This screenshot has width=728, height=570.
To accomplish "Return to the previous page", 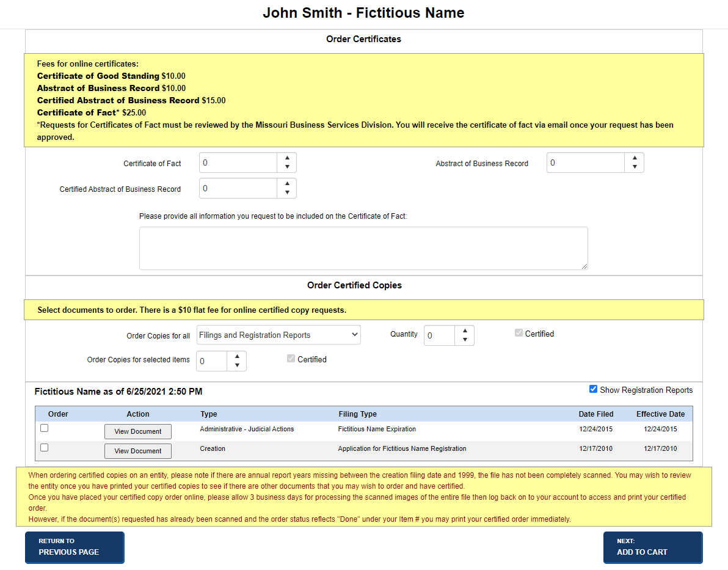I will (75, 547).
